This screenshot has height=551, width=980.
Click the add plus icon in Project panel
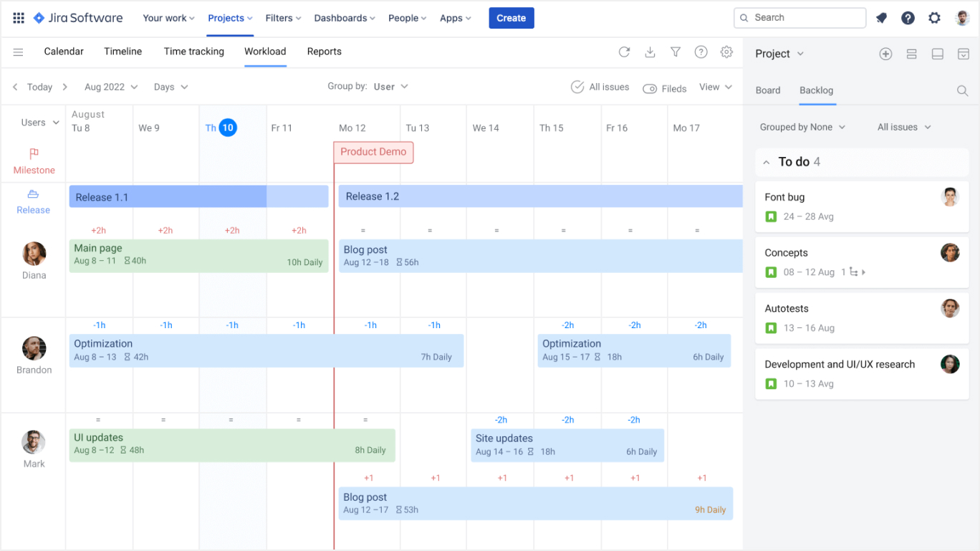pos(885,54)
